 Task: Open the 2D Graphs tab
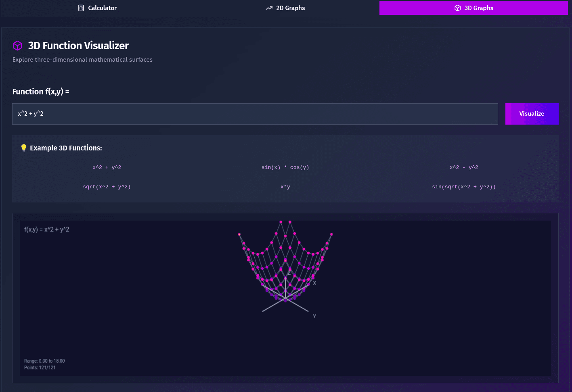click(285, 8)
